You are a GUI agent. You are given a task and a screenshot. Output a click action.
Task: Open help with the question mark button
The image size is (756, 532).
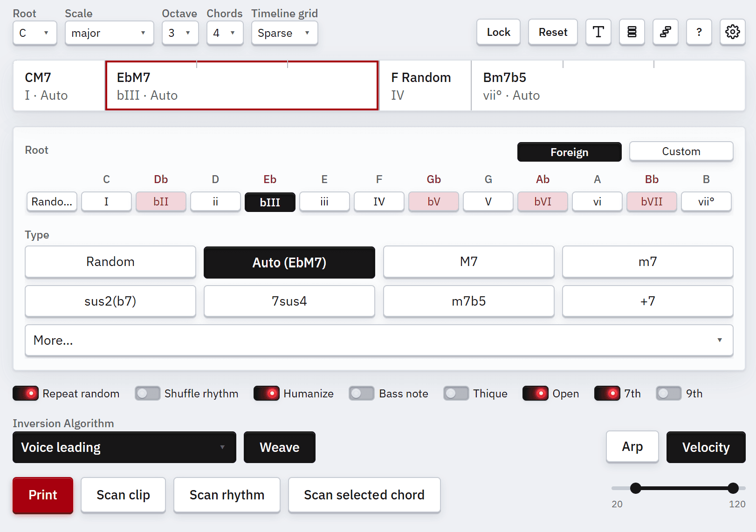(x=699, y=32)
